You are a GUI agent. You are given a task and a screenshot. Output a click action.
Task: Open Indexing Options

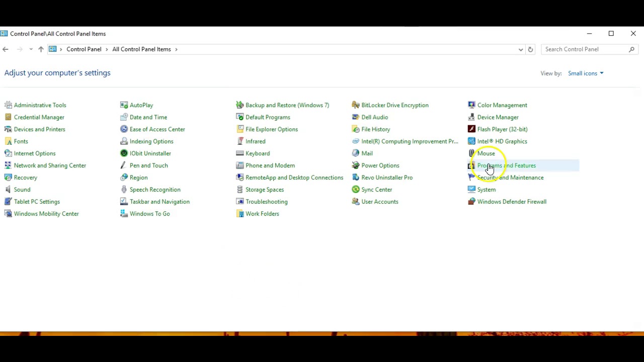(x=151, y=141)
